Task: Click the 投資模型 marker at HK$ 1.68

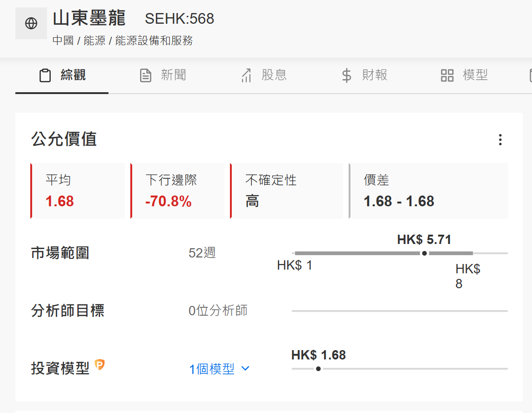Action: point(318,369)
